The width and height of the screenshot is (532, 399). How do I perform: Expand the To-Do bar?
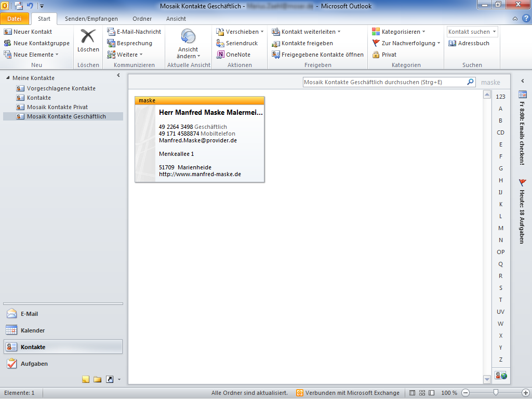pos(523,81)
